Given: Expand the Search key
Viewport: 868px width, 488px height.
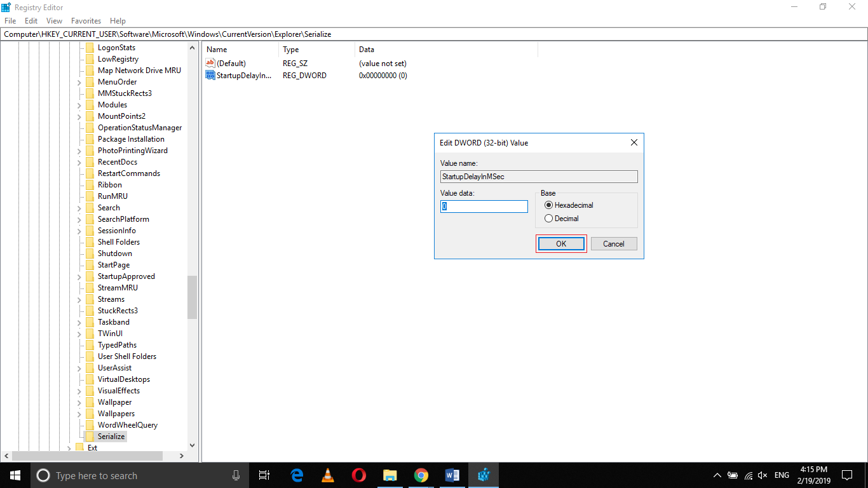Looking at the screenshot, I should [79, 208].
